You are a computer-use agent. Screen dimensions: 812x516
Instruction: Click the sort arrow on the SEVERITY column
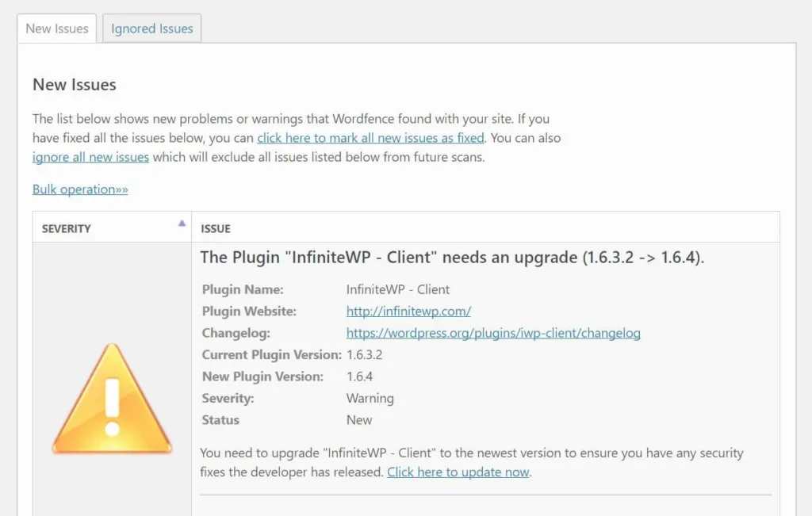coord(182,223)
